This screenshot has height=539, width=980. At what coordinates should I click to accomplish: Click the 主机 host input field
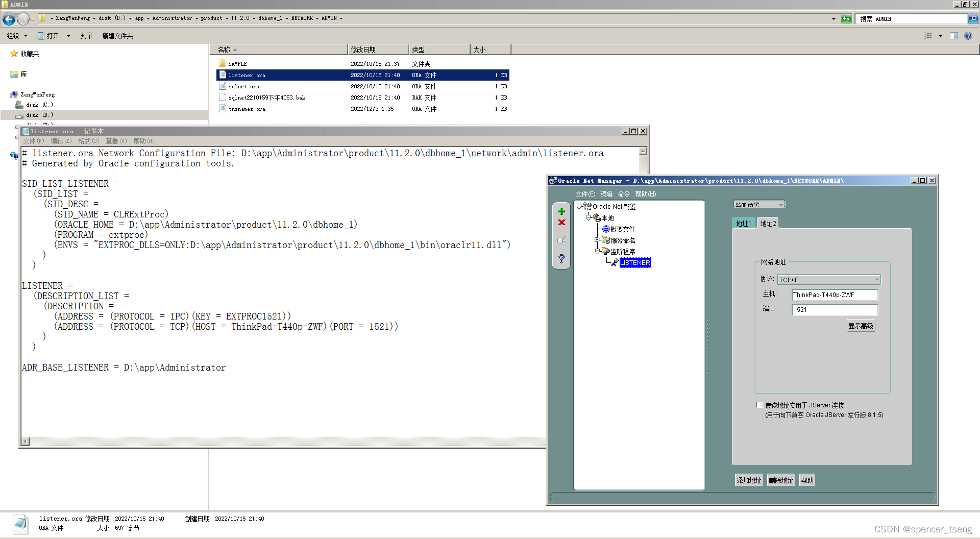pos(835,295)
